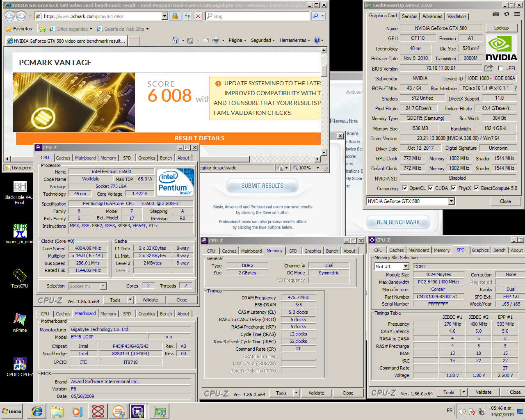Image resolution: width=525 pixels, height=420 pixels.
Task: Click the IE help question mark icon
Action: 317,40
